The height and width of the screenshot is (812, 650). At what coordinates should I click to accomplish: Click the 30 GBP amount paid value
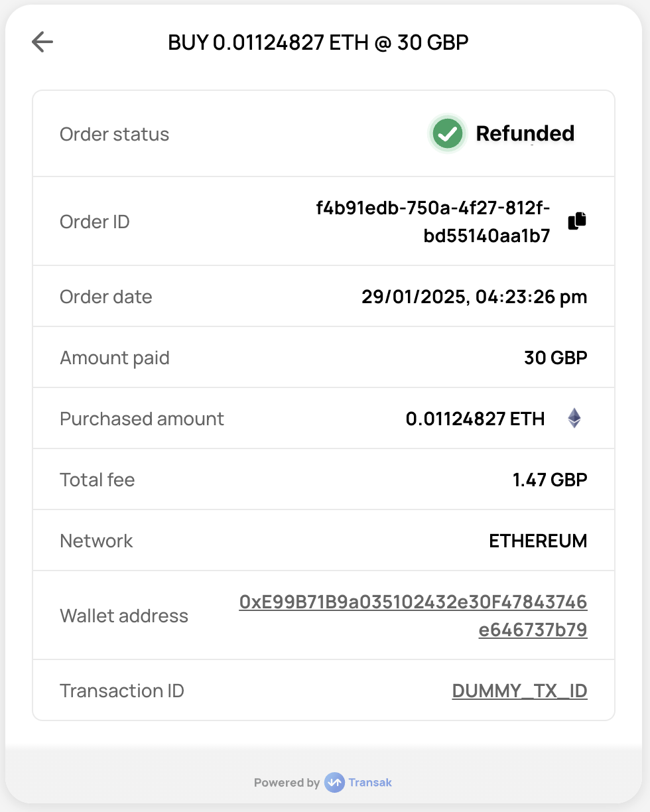tap(555, 358)
